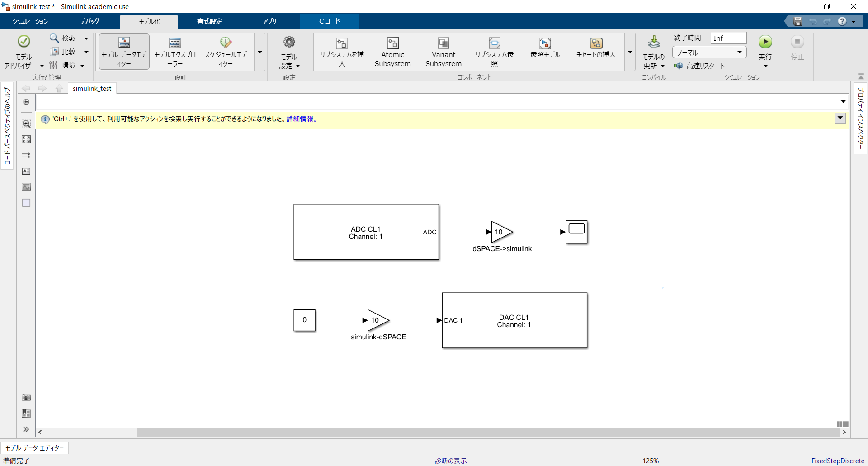Collapse the Ctrl+. notification banner

[840, 118]
